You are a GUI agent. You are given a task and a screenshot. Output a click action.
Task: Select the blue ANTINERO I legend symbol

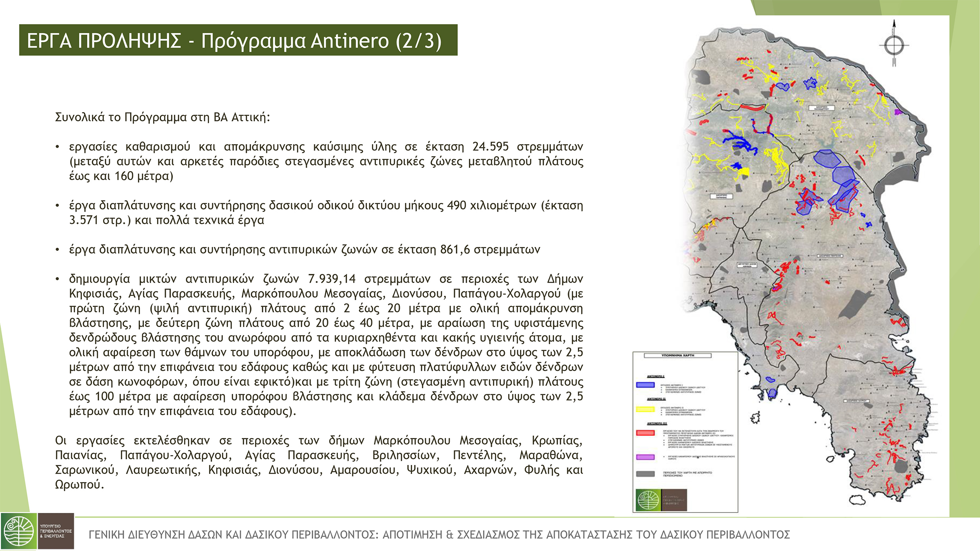pyautogui.click(x=645, y=385)
